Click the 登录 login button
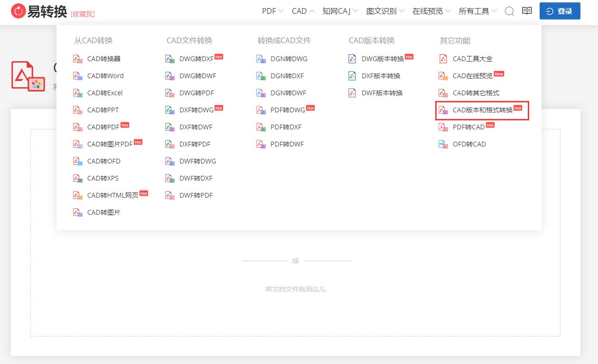598x364 pixels. pyautogui.click(x=560, y=11)
